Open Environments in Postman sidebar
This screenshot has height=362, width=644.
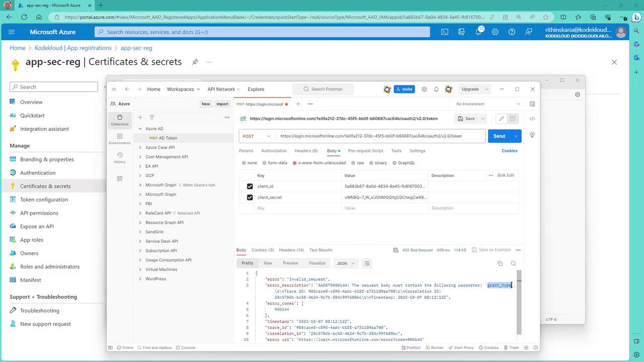tap(120, 139)
